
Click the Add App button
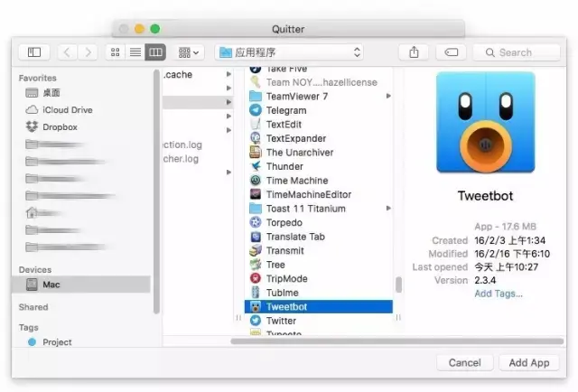tap(529, 363)
